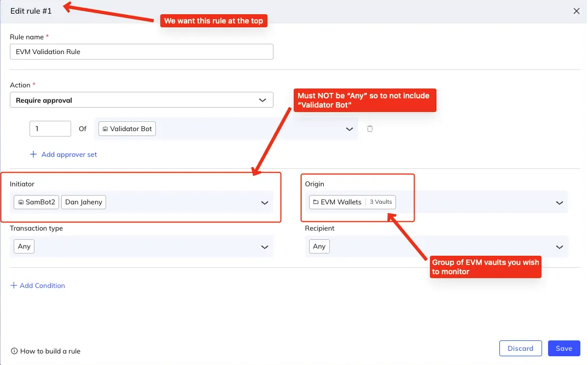
Task: Open the How to build a rule link
Action: (x=50, y=351)
